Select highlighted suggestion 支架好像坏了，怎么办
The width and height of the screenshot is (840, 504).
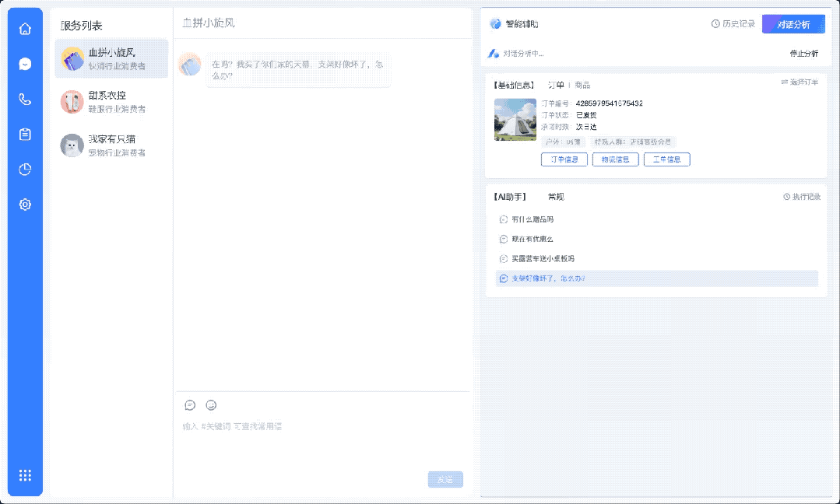(657, 278)
